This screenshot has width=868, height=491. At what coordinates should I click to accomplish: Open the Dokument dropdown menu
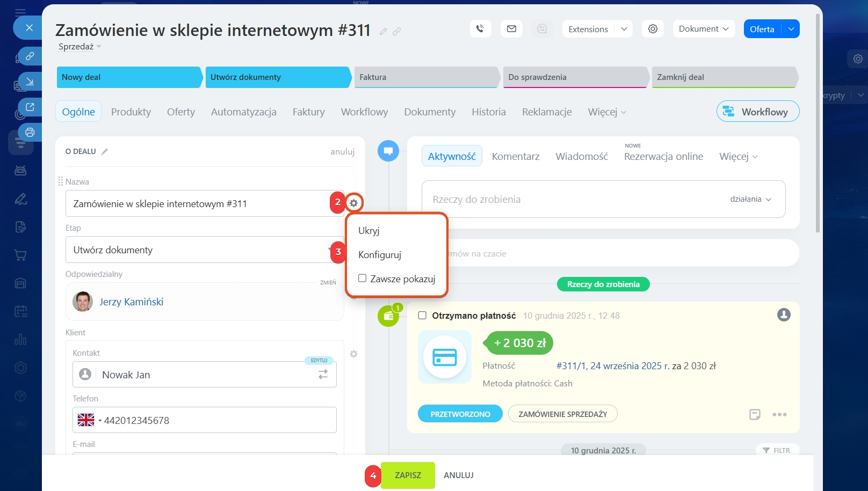[704, 29]
